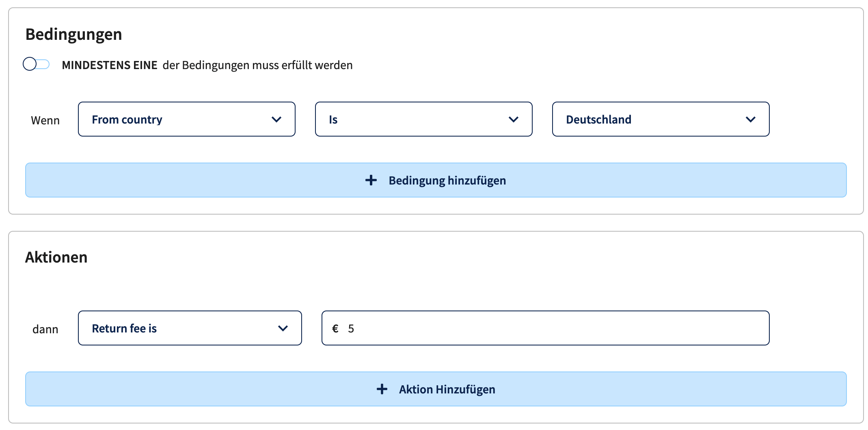Open the From country dropdown
This screenshot has width=868, height=430.
point(187,119)
